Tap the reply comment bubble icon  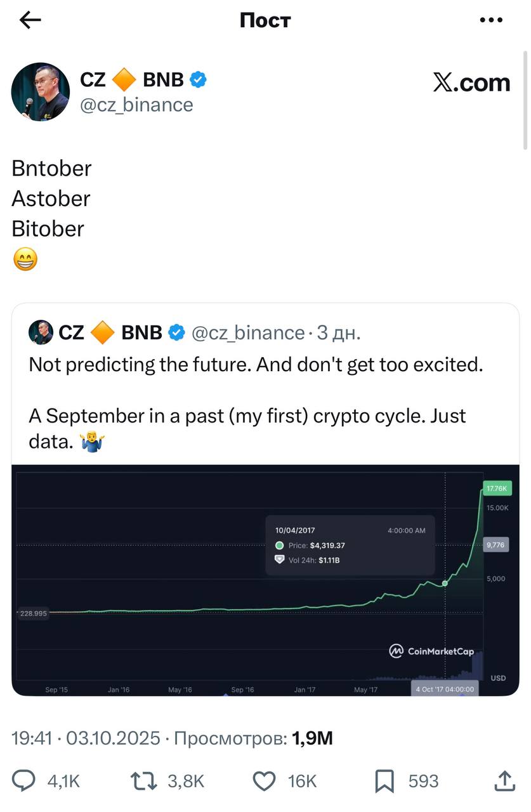coord(24,781)
